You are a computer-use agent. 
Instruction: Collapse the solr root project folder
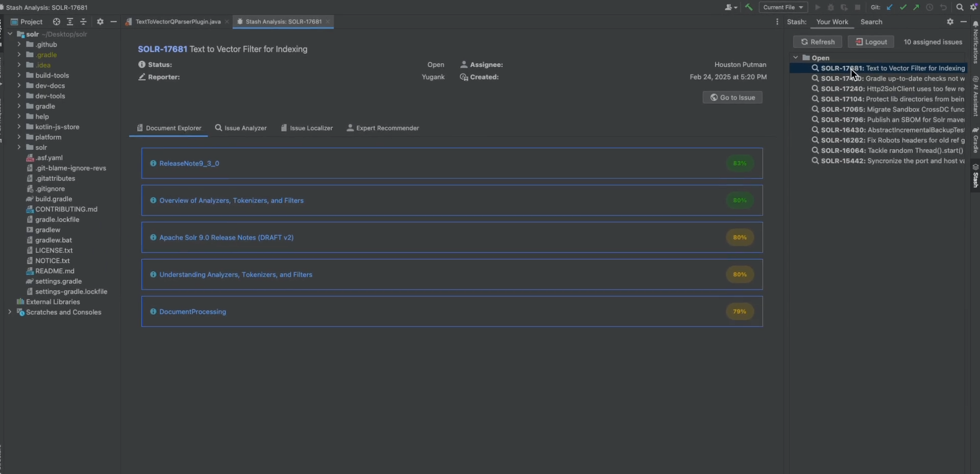coord(10,34)
